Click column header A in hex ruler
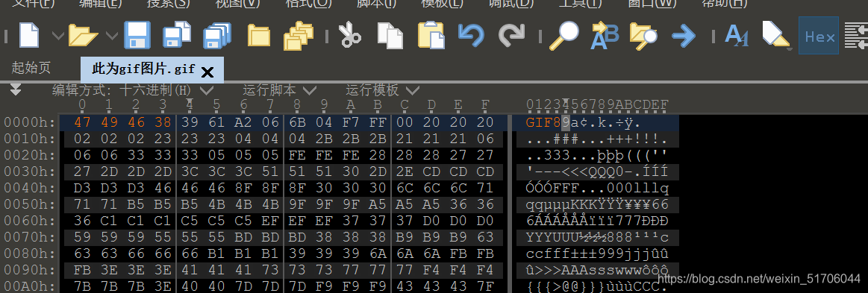The width and height of the screenshot is (868, 293). tap(352, 104)
